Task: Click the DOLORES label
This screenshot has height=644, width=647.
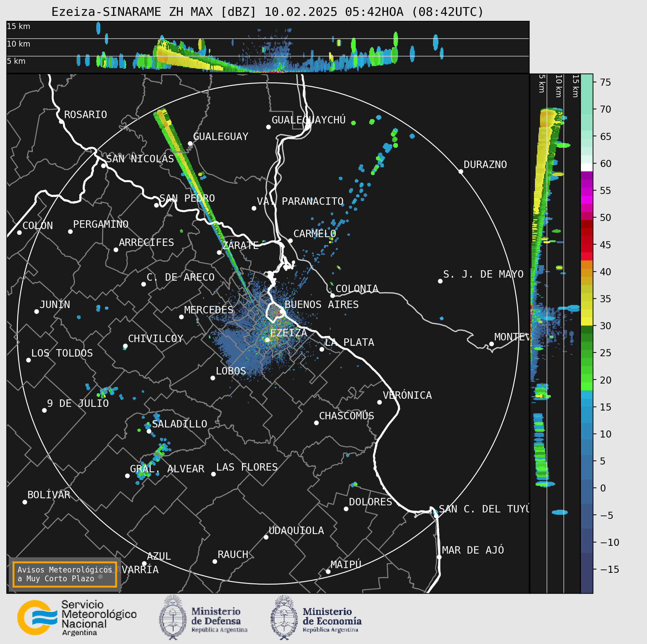Action: coord(370,502)
